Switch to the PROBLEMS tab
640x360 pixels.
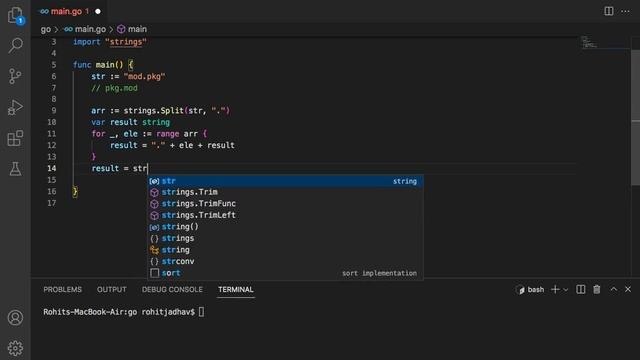pyautogui.click(x=62, y=289)
